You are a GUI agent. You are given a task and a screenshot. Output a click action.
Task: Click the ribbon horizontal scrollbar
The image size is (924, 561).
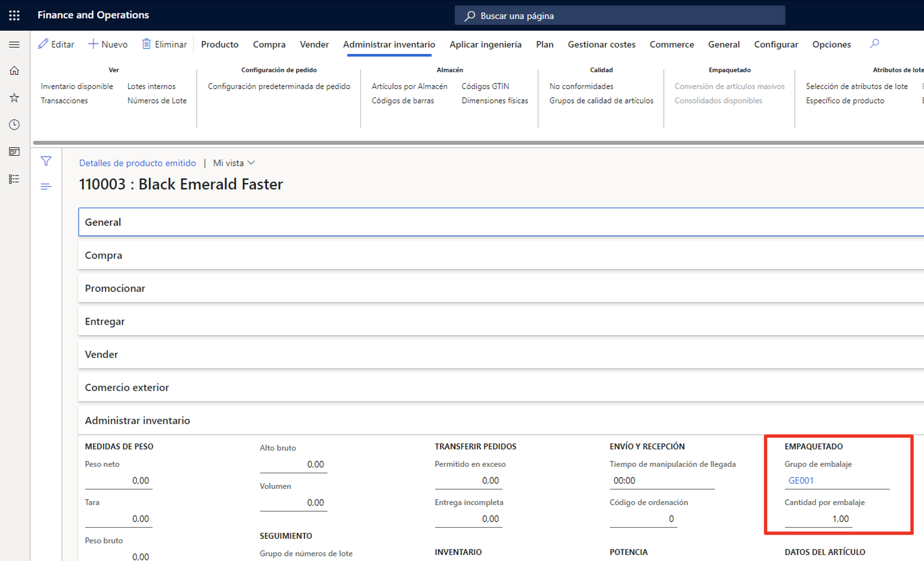tap(478, 143)
